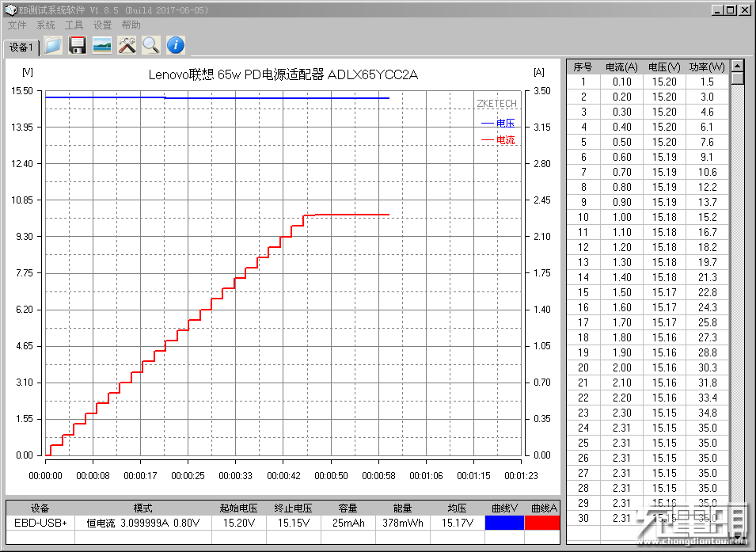This screenshot has height=552, width=756.
Task: Click the 功率(W) column header
Action: click(x=707, y=67)
